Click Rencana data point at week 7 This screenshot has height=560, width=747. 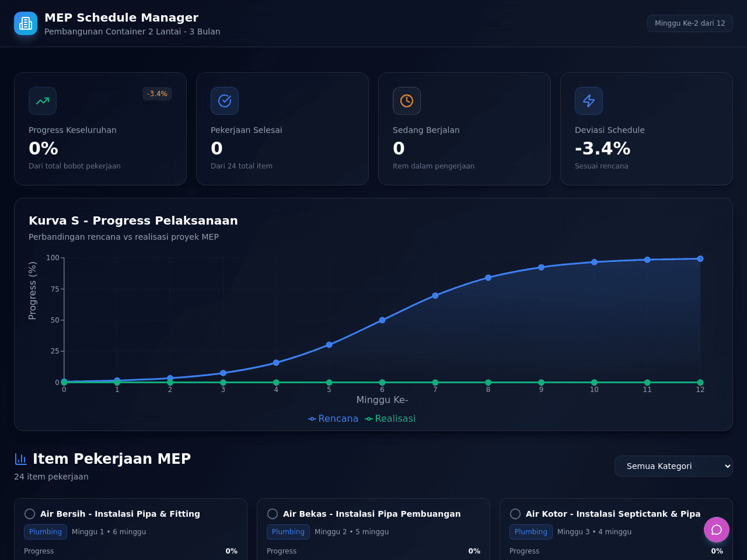435,296
